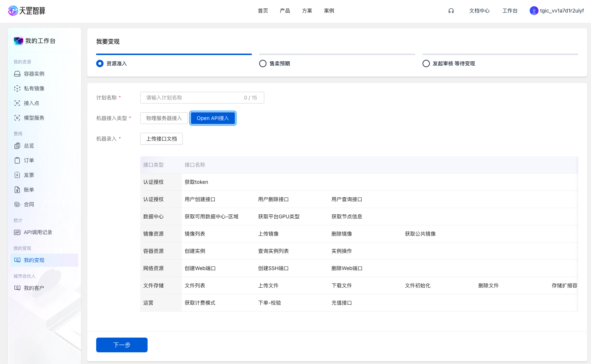The height and width of the screenshot is (364, 591).
Task: Click 文件初始化 entry
Action: click(418, 285)
